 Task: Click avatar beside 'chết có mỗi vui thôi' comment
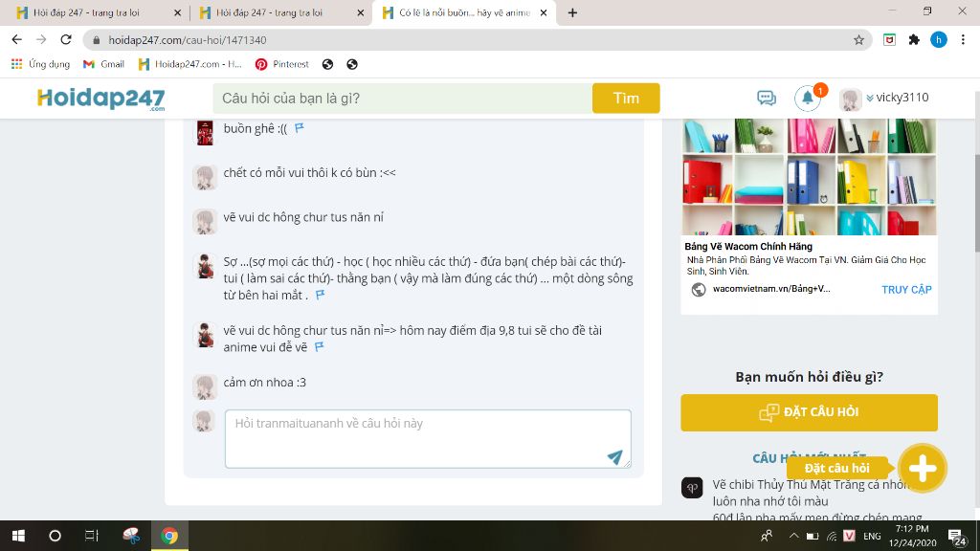[x=205, y=177]
